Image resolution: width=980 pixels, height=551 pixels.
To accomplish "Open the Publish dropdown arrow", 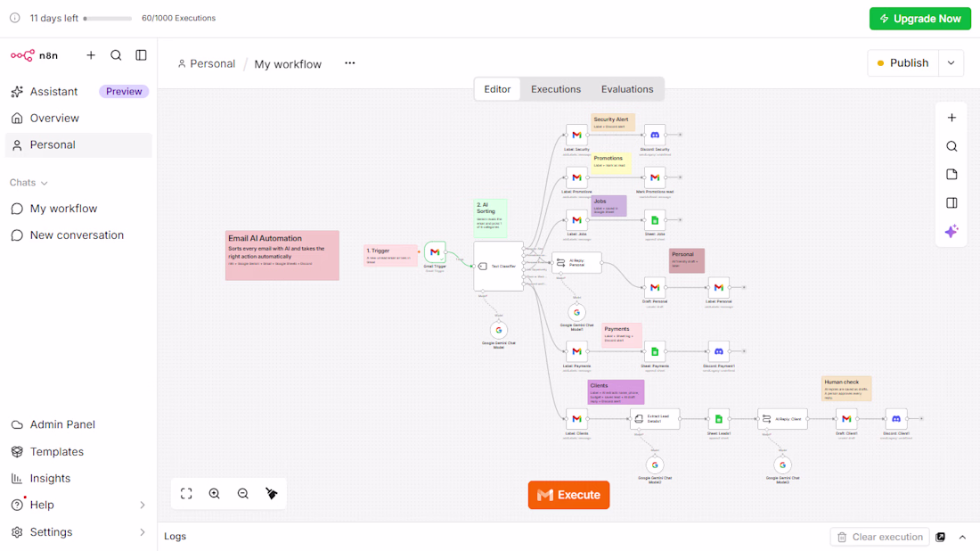I will pos(951,63).
